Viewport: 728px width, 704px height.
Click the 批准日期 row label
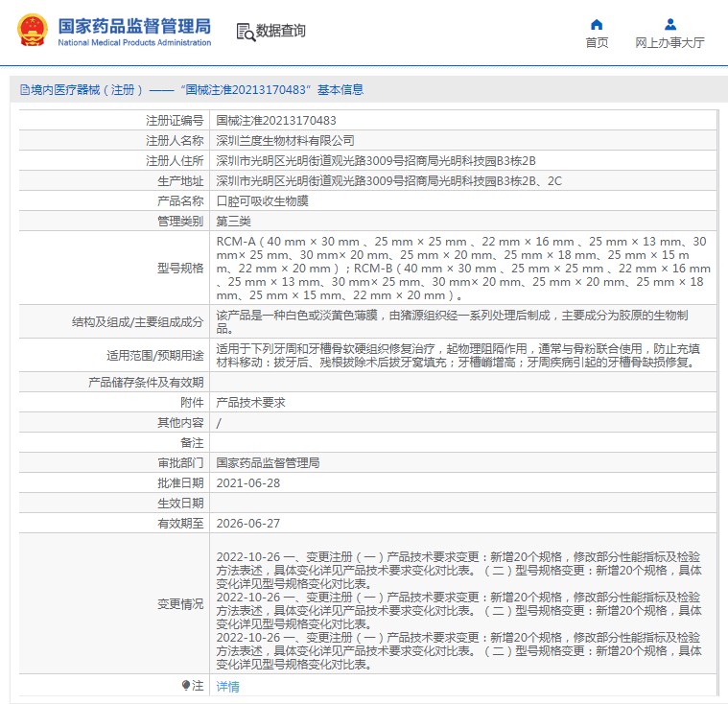click(x=180, y=483)
